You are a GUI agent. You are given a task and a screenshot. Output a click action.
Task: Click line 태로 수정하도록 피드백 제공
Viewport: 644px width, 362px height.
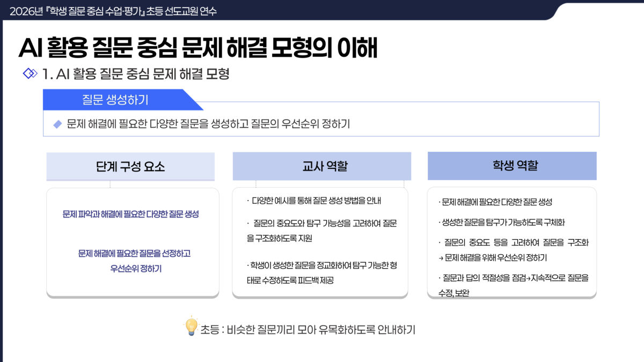[290, 280]
